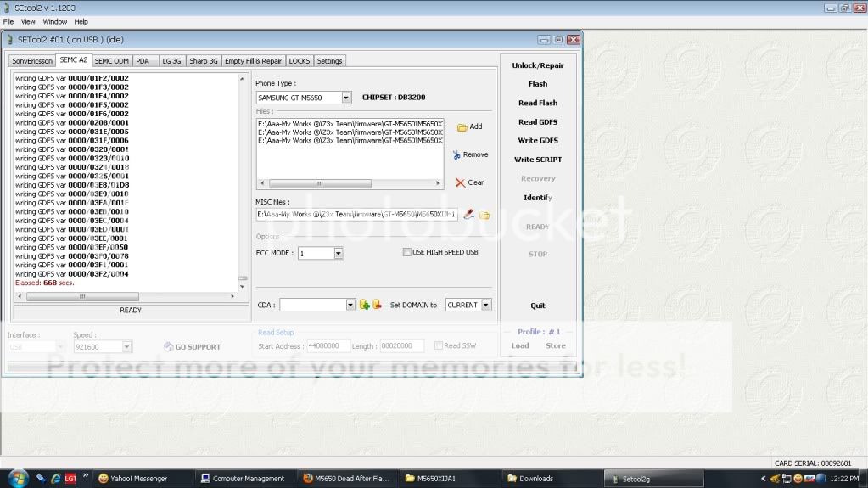
Task: Click the Files list horizontal scrollbar
Action: pyautogui.click(x=350, y=183)
